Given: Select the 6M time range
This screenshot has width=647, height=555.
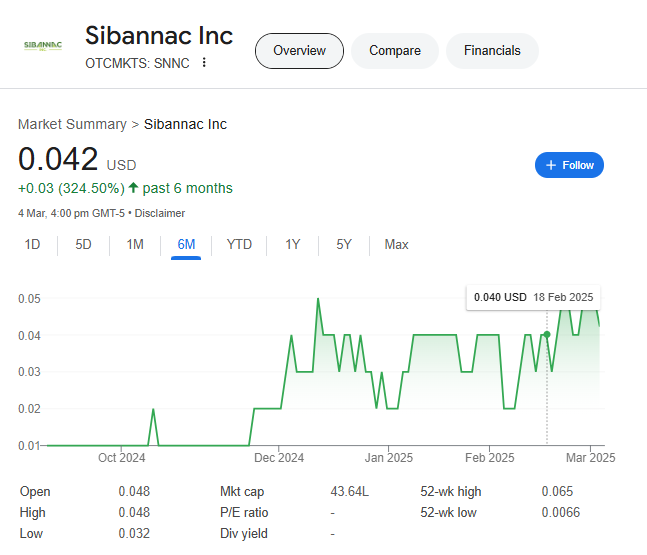Looking at the screenshot, I should (186, 244).
